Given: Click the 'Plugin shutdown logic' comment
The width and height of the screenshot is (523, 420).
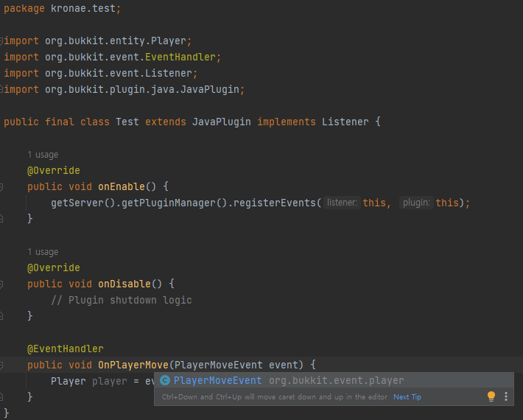Looking at the screenshot, I should point(122,300).
